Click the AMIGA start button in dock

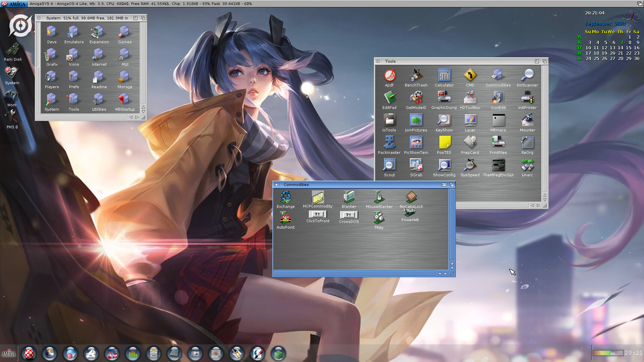9,354
